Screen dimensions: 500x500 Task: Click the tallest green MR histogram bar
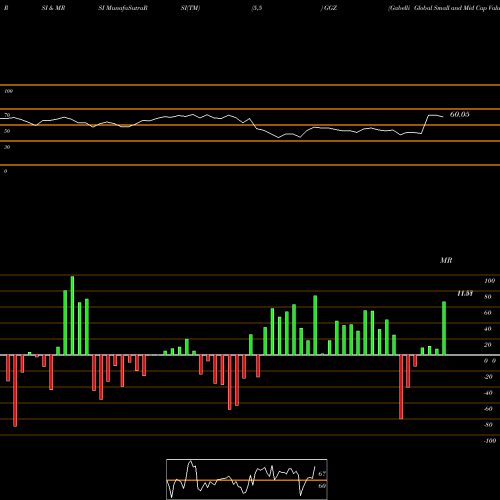(72, 315)
